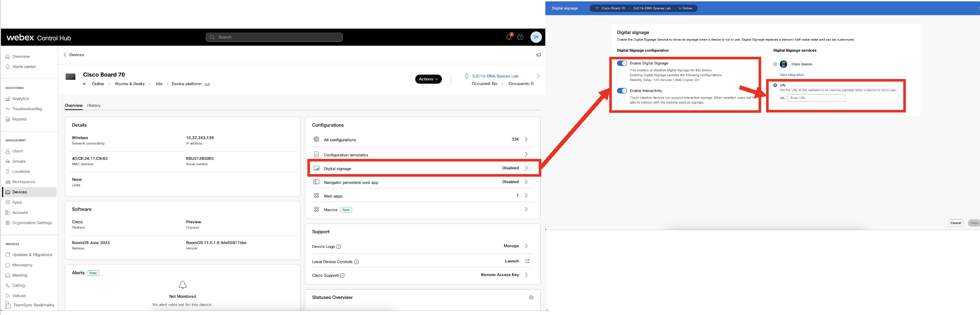Expand the All configurations row chevron
Screen dimensions: 980x315
(526, 139)
